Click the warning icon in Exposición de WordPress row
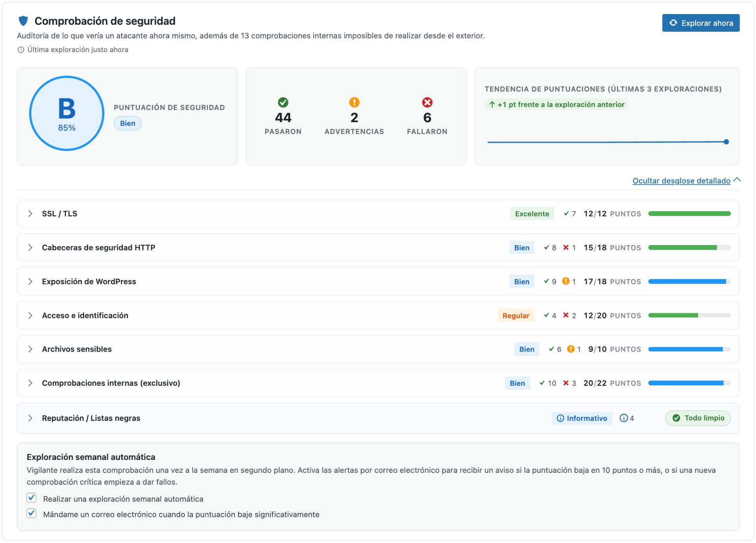Screen dimensions: 756x543 [566, 281]
